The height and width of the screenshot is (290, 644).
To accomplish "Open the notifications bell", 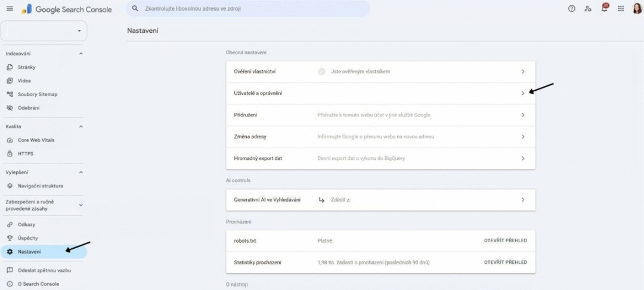I will pyautogui.click(x=605, y=8).
